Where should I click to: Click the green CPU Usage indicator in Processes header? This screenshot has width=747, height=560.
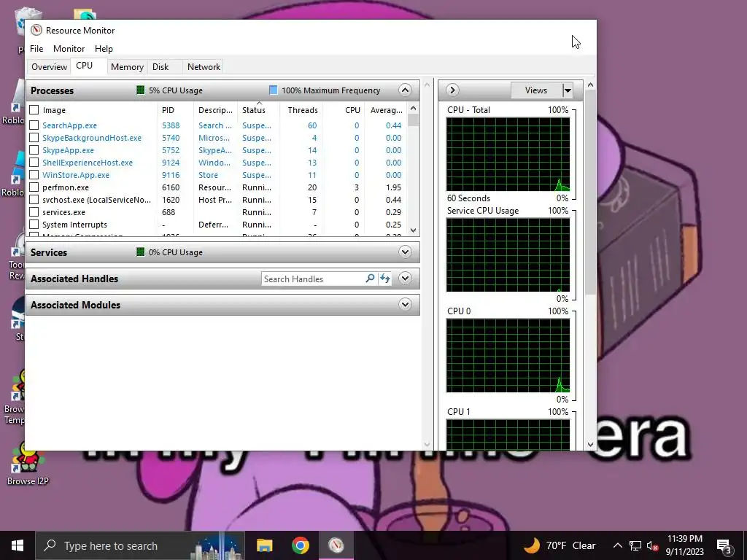click(141, 90)
